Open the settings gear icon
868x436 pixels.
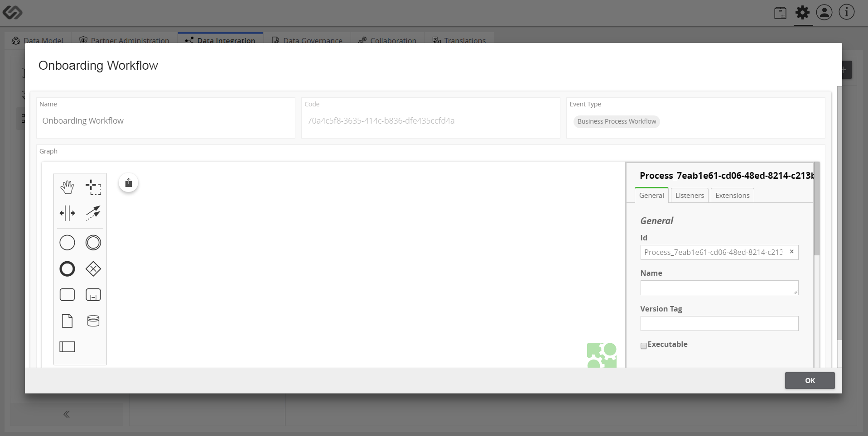click(802, 12)
